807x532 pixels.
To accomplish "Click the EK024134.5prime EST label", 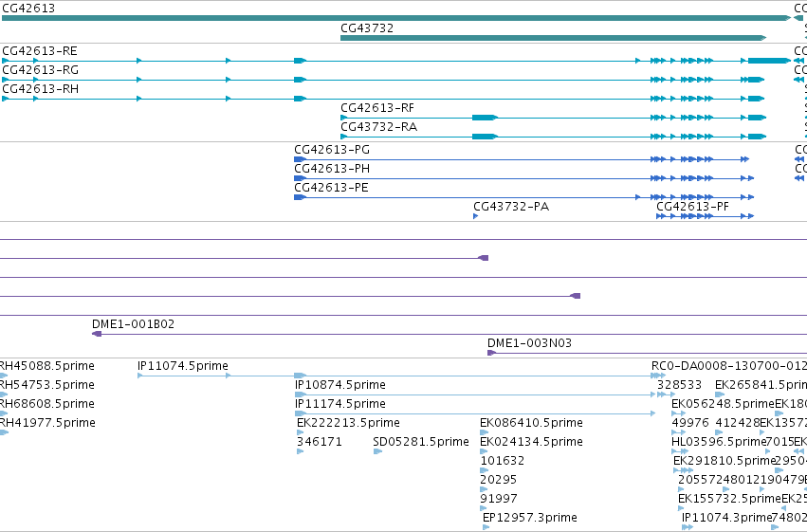I will (x=531, y=442).
